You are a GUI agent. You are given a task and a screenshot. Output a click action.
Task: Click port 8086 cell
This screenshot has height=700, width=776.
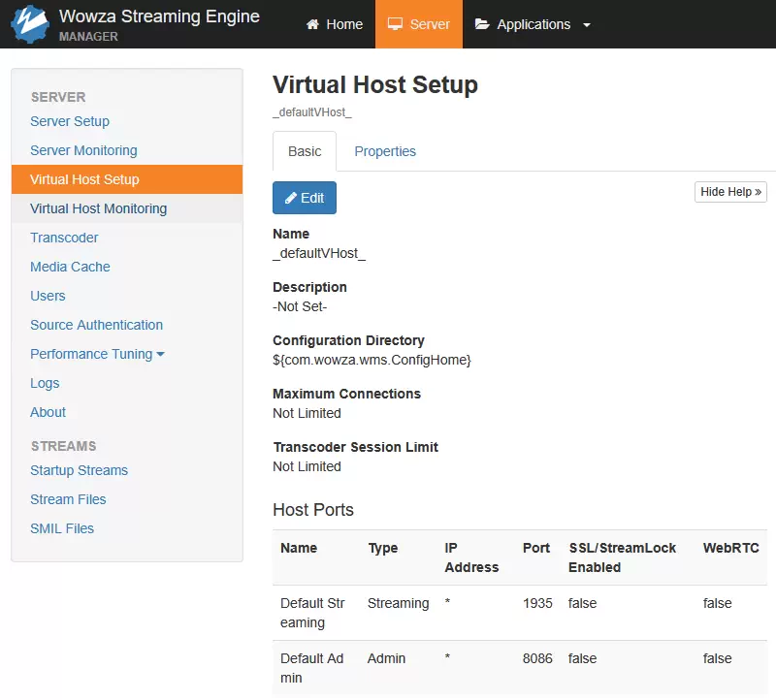click(x=537, y=659)
